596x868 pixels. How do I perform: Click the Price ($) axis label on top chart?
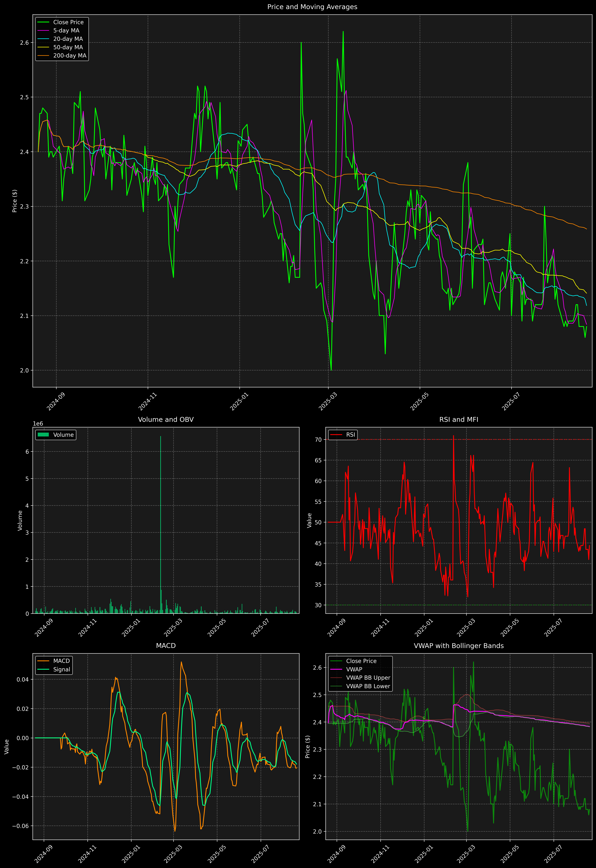15,201
